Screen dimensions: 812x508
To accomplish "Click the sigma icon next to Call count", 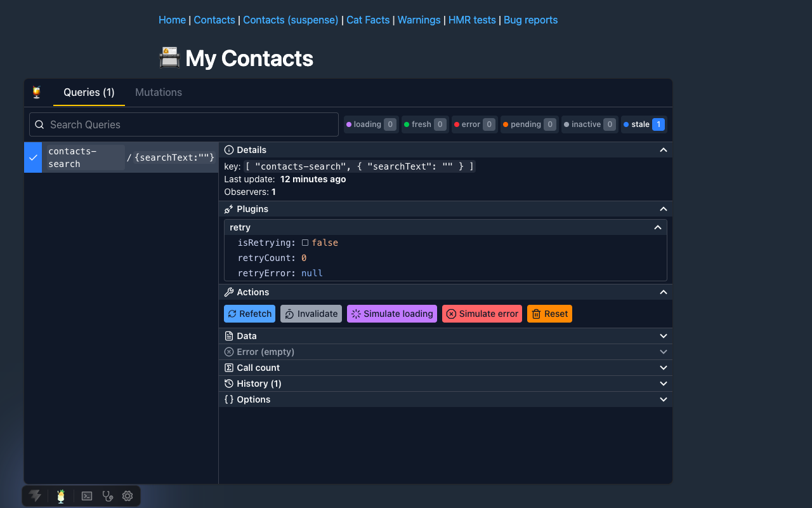I will 229,368.
